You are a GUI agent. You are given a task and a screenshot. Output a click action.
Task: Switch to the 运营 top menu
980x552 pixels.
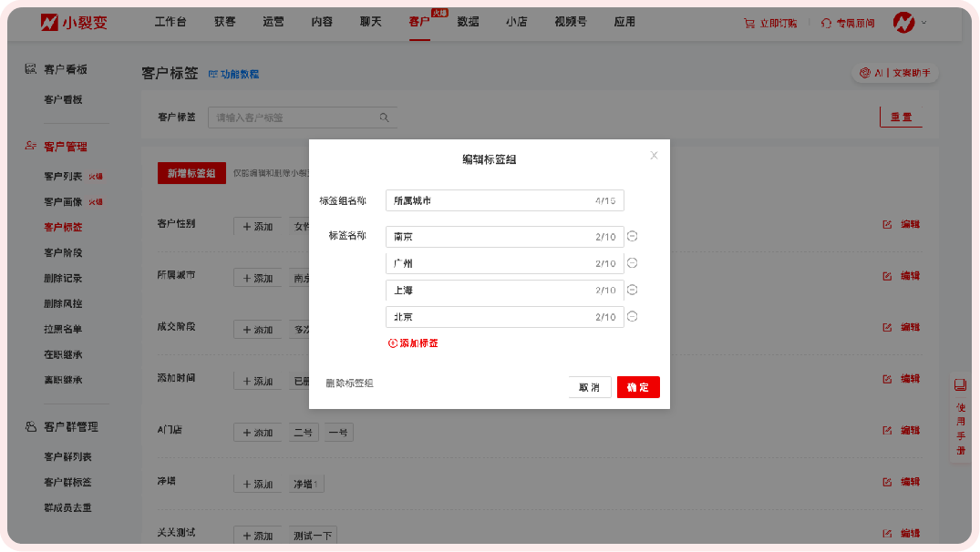coord(273,22)
